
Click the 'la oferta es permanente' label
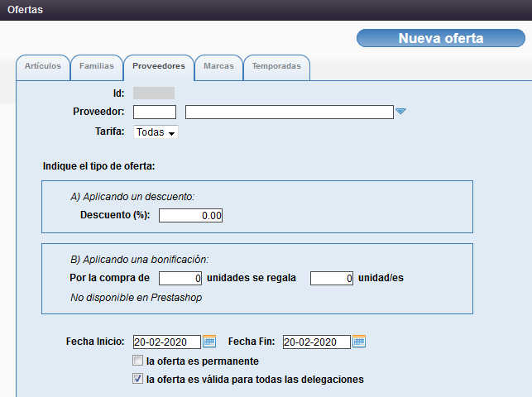click(202, 361)
